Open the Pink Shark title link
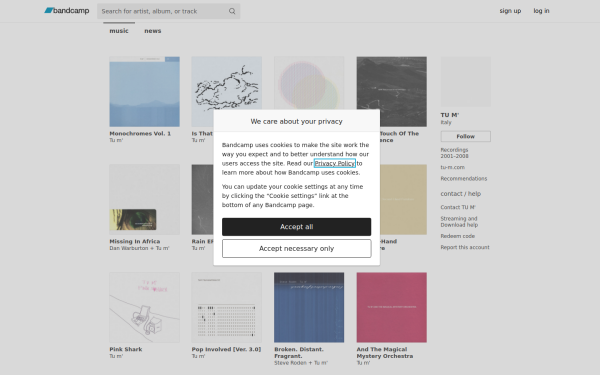The height and width of the screenshot is (375, 600). [x=126, y=349]
